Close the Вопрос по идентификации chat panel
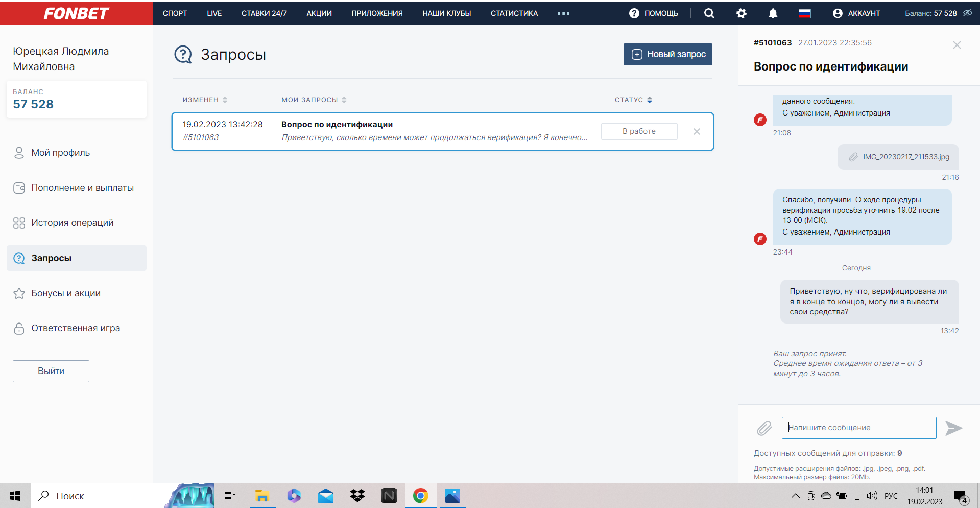Image resolution: width=980 pixels, height=508 pixels. (x=957, y=45)
